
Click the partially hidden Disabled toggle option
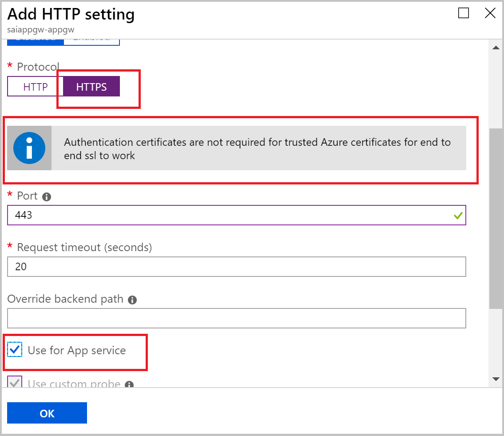pyautogui.click(x=36, y=41)
